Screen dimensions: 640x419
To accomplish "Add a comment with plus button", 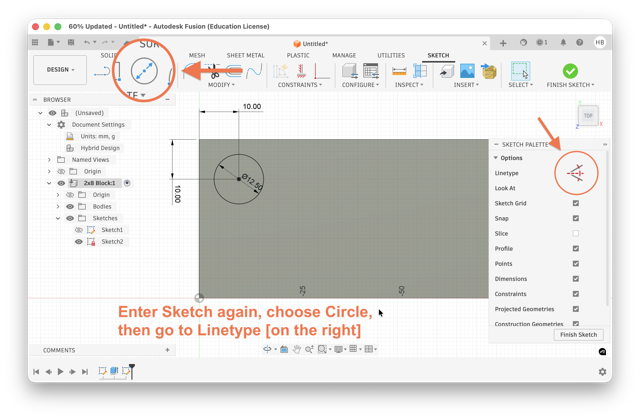I will pyautogui.click(x=167, y=350).
